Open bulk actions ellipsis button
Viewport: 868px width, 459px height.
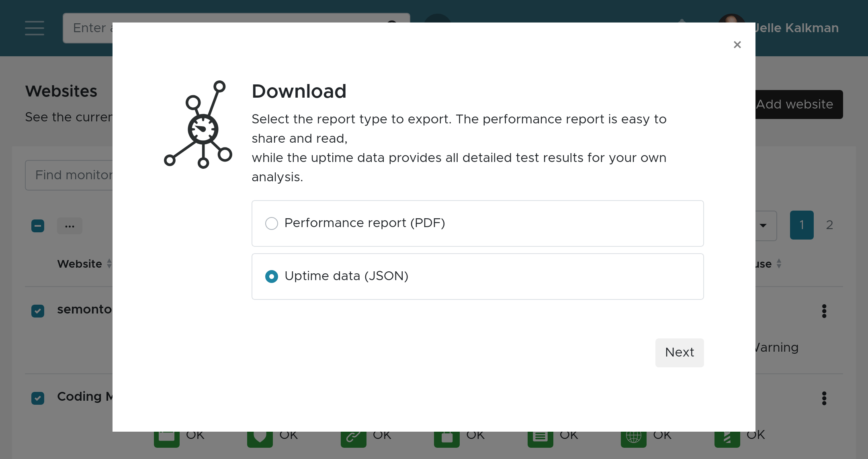coord(70,226)
